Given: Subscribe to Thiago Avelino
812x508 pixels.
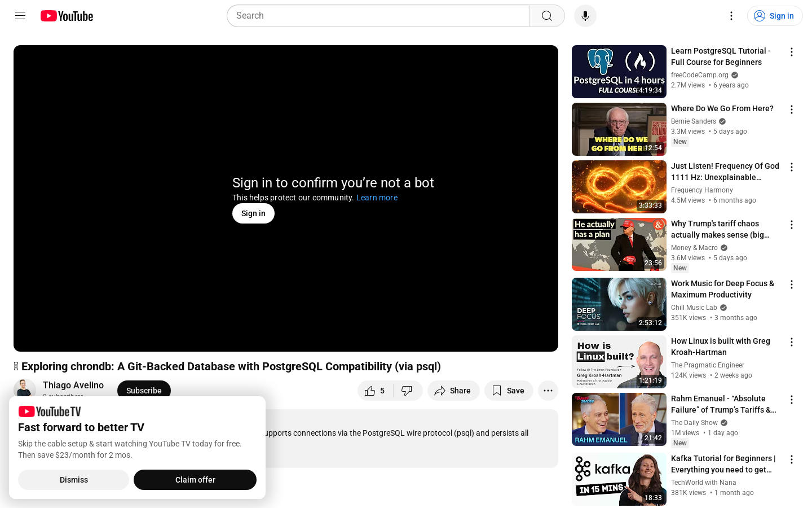Looking at the screenshot, I should [x=144, y=391].
